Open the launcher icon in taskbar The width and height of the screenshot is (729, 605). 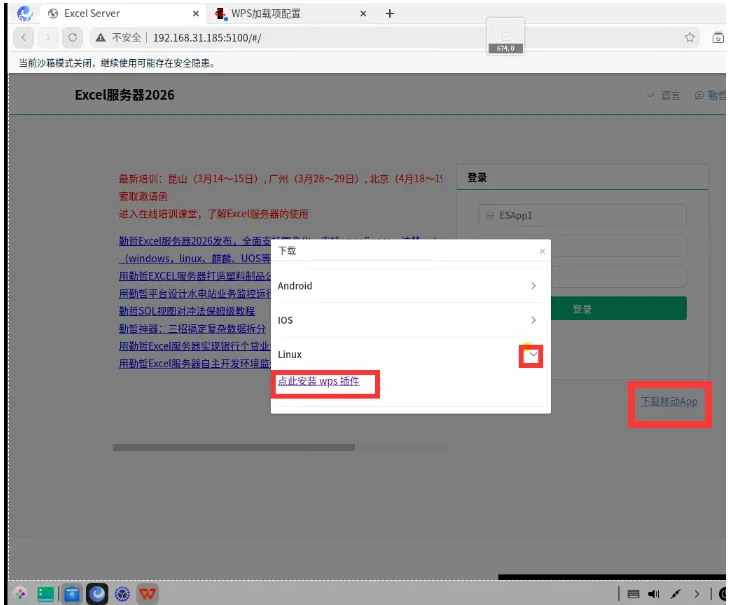(20, 594)
